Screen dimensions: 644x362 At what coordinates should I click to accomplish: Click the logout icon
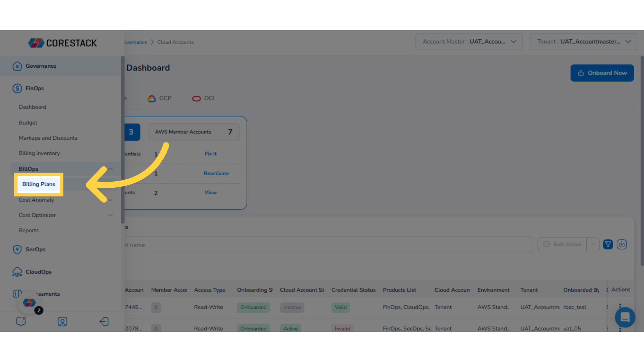[x=104, y=321]
